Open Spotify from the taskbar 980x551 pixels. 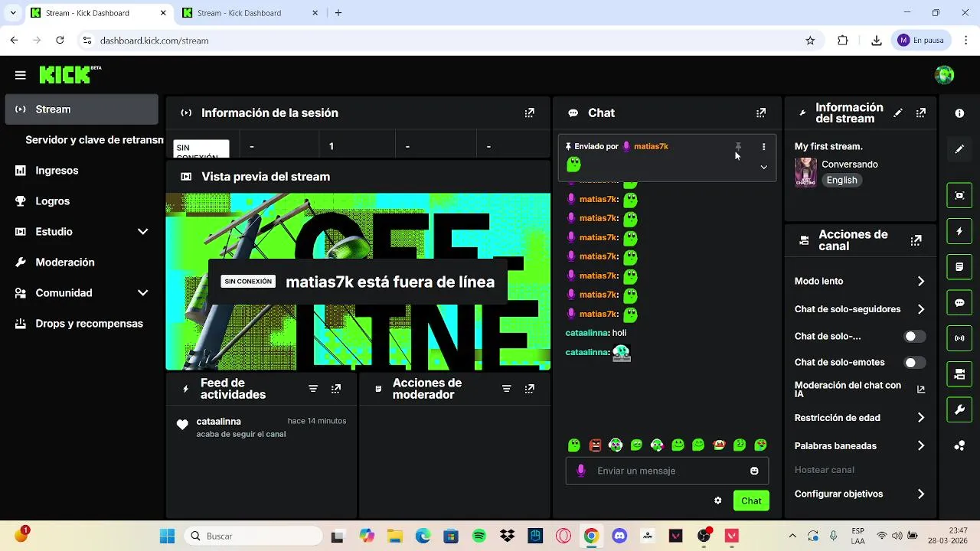[479, 536]
